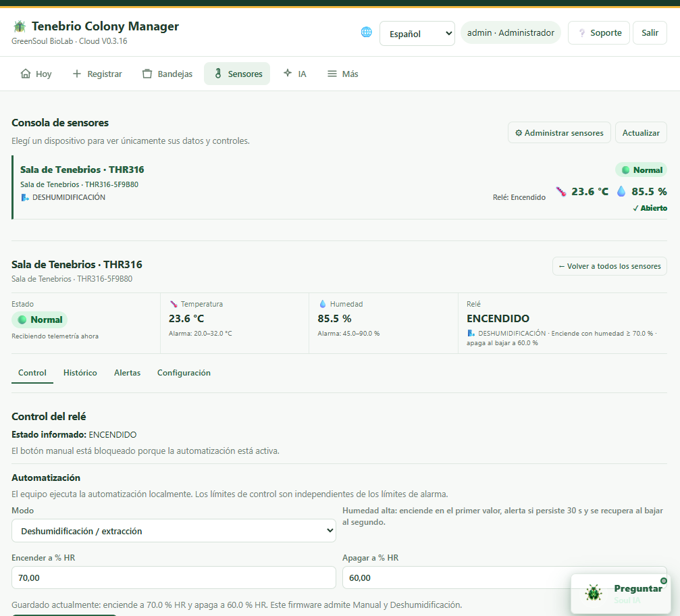This screenshot has width=680, height=616.
Task: Click the Encender a % HR input field
Action: (174, 577)
